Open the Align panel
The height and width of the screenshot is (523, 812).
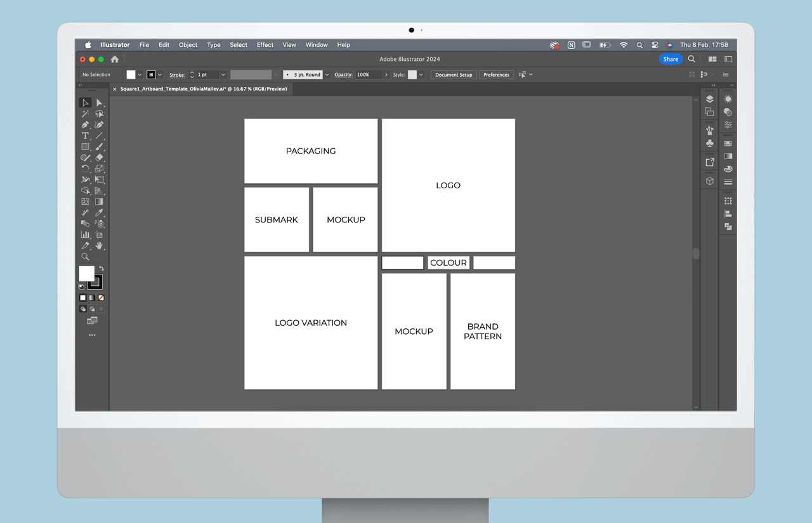[728, 214]
